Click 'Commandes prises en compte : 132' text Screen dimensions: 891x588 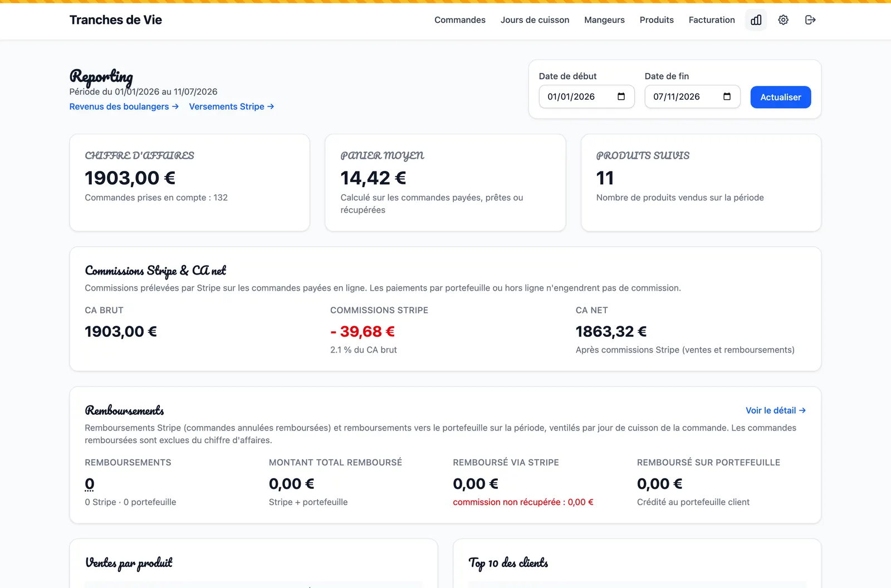[x=156, y=198]
